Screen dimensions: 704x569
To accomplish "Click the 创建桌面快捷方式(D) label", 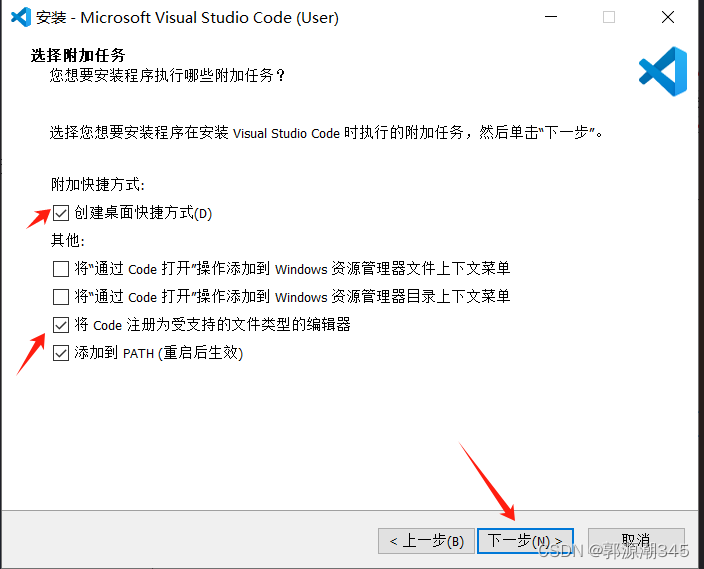I will coord(143,213).
